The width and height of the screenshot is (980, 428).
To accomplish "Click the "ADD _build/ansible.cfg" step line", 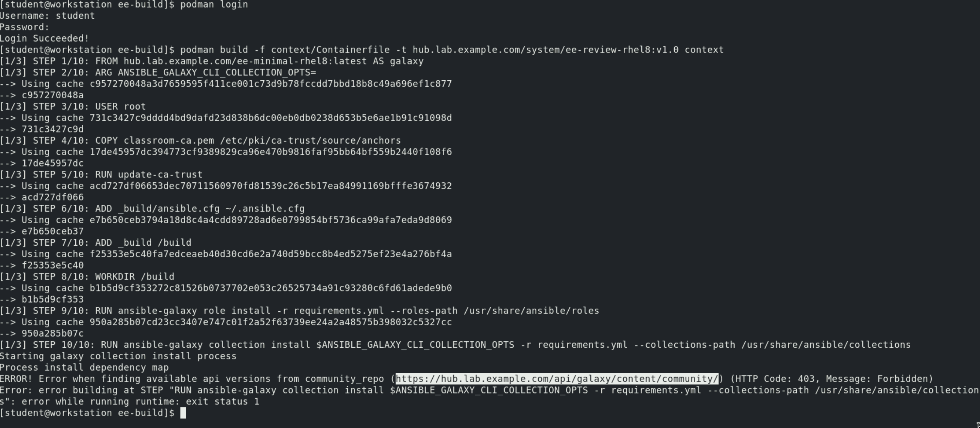I will (x=152, y=209).
